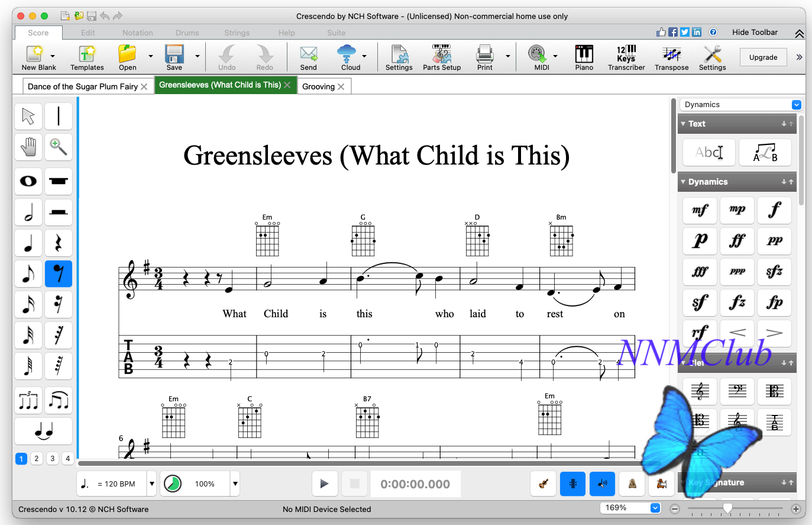Switch to voice 1
Image resolution: width=812 pixels, height=525 pixels.
pos(21,459)
